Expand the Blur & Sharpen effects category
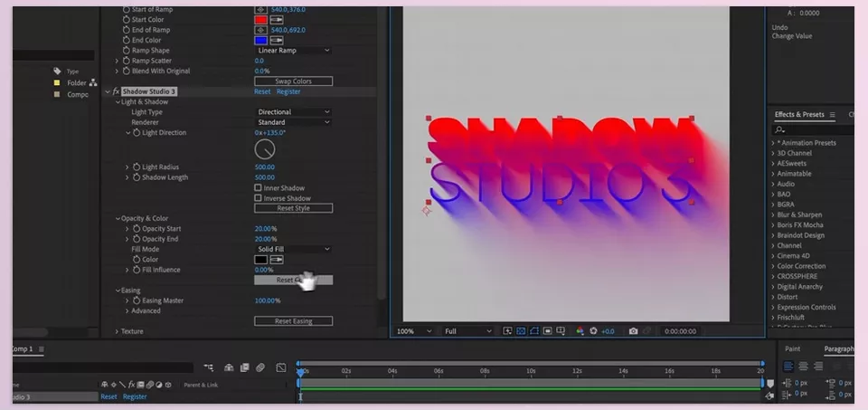This screenshot has height=410, width=868. tap(773, 215)
